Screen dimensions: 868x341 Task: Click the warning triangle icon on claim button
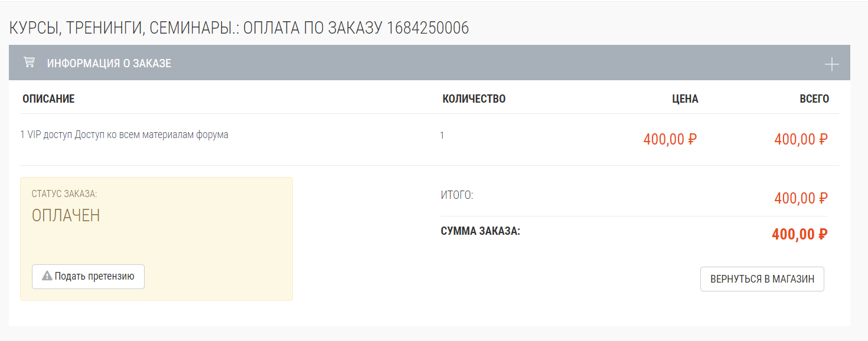pos(47,276)
